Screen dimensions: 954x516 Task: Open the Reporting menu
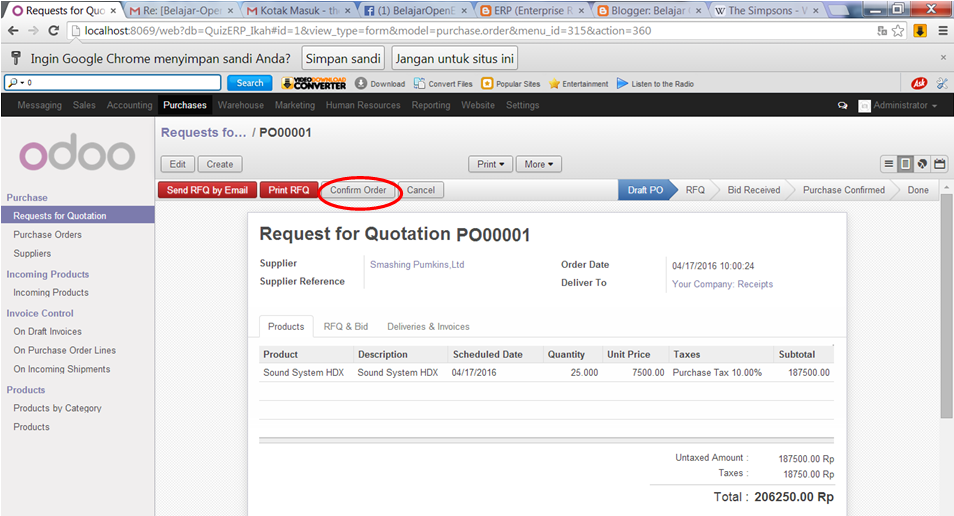tap(431, 105)
